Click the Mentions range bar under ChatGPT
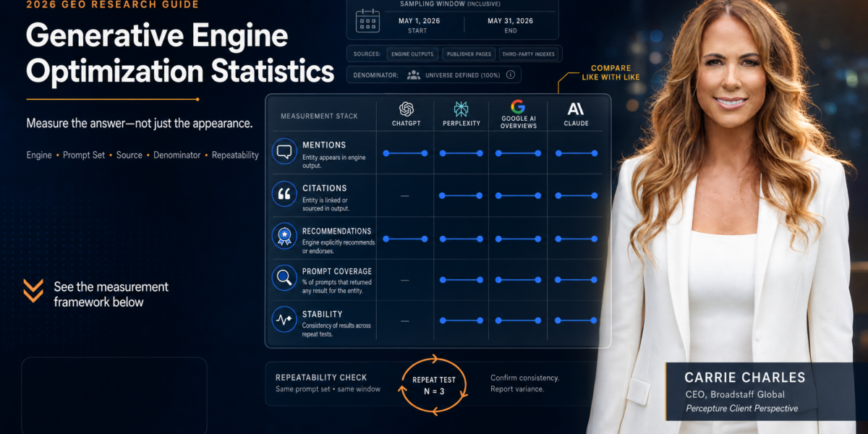 (405, 153)
